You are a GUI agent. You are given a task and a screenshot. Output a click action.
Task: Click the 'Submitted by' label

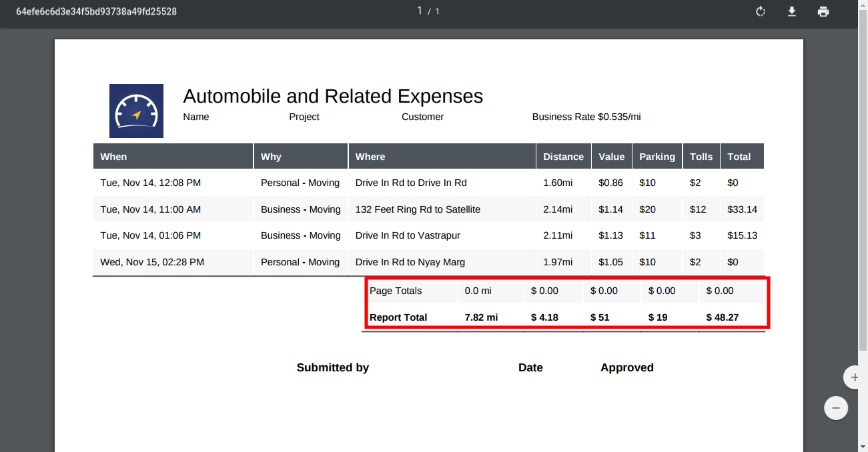(x=333, y=367)
